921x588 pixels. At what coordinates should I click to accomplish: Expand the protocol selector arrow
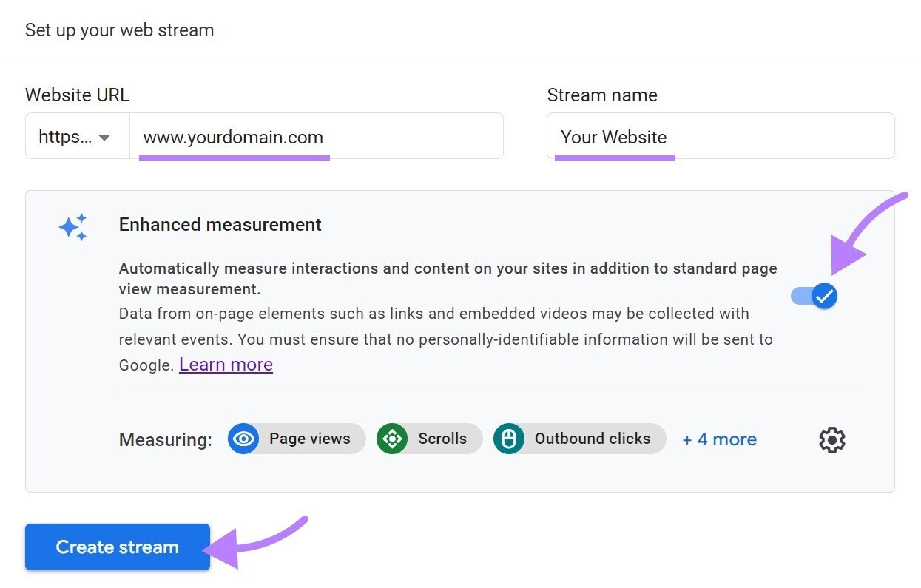104,137
